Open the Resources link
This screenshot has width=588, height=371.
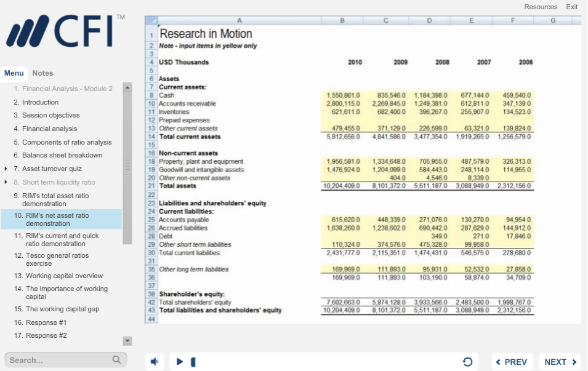point(541,7)
